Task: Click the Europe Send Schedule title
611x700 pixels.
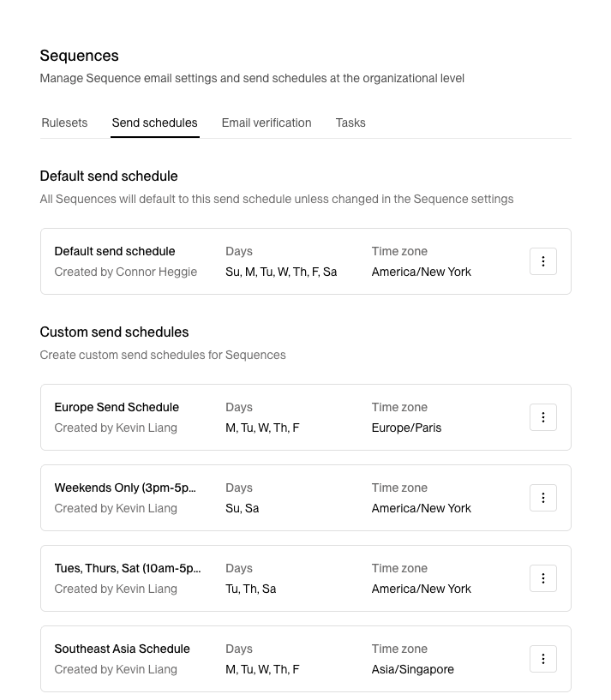Action: coord(117,407)
